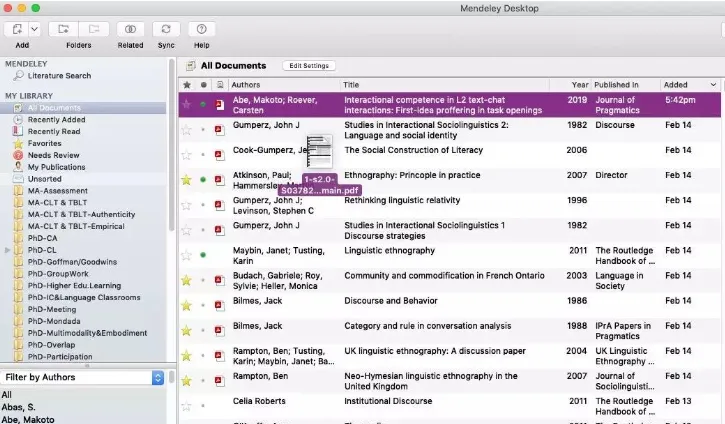Expand the PhD-CL folder triangle

[7, 250]
